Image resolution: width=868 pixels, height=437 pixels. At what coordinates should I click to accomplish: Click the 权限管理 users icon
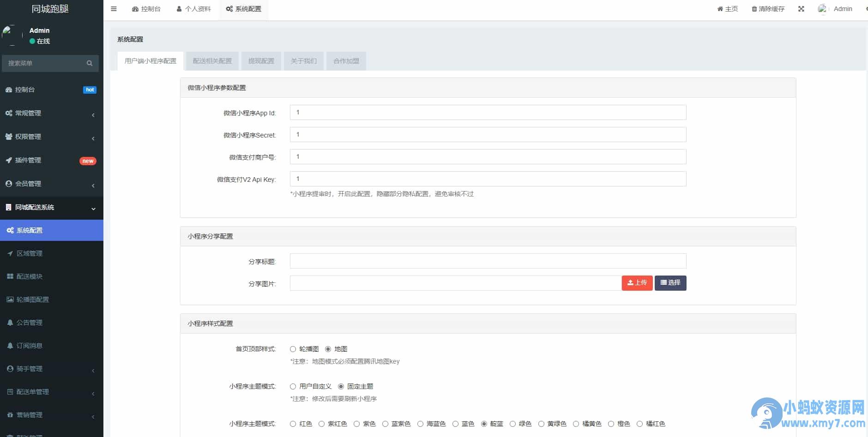coord(9,137)
